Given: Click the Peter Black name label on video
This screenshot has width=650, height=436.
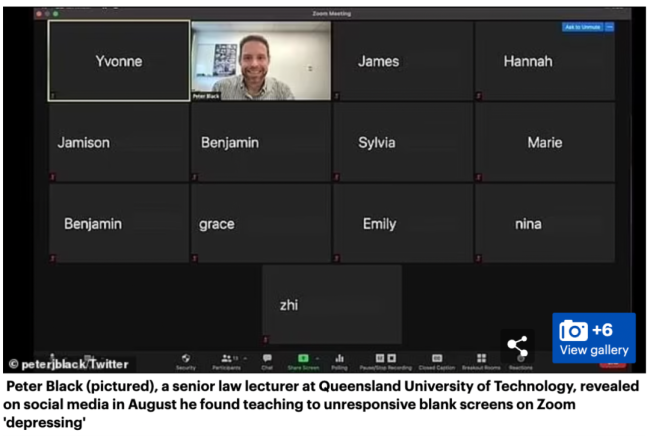Looking at the screenshot, I should coord(206,96).
